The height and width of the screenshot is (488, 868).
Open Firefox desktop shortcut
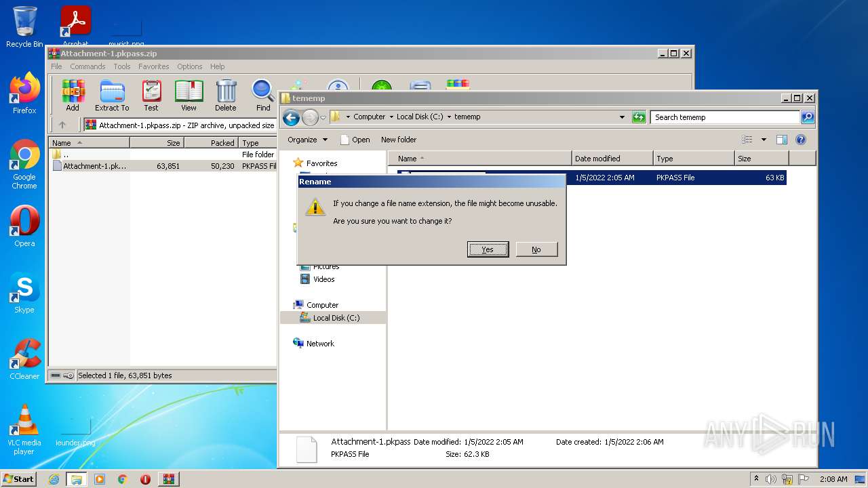24,94
